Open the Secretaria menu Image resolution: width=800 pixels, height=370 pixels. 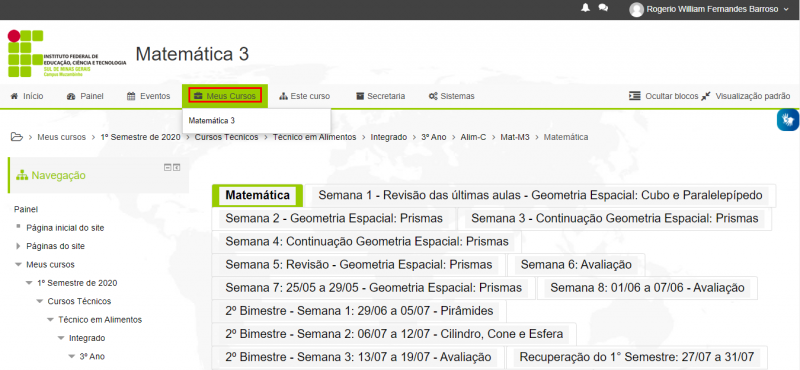[381, 96]
